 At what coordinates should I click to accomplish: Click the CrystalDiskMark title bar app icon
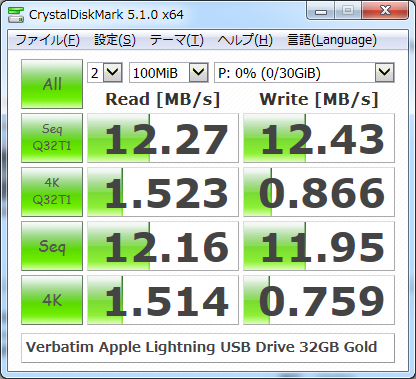[16, 15]
